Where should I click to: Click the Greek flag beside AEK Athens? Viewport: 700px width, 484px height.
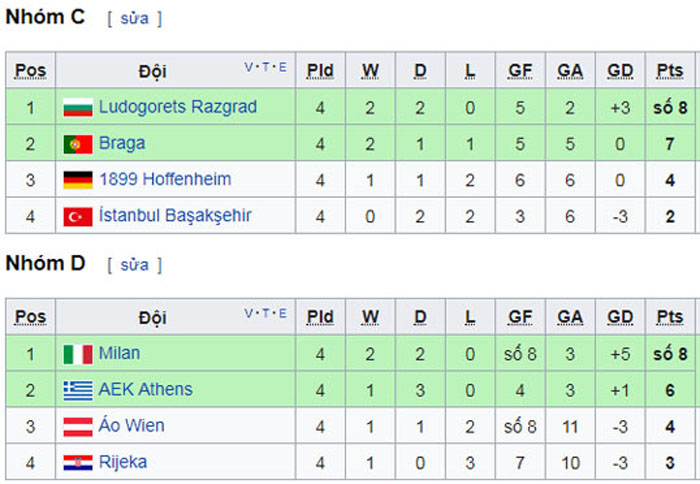pyautogui.click(x=78, y=391)
